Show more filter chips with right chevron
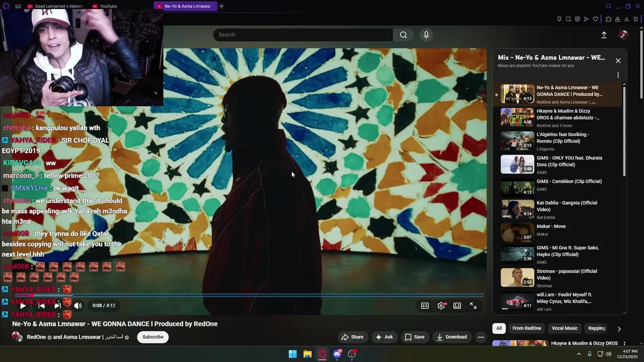The image size is (644, 362). pos(619,329)
